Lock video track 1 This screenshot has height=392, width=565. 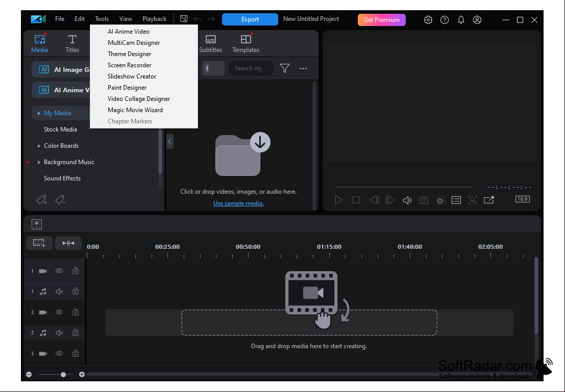click(76, 271)
